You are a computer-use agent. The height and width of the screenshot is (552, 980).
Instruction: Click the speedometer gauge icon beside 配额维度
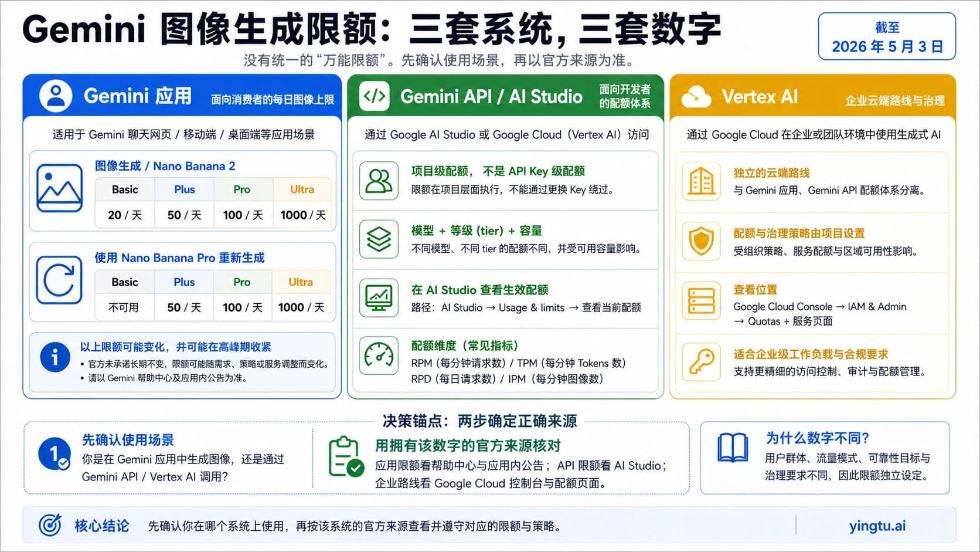pos(379,354)
